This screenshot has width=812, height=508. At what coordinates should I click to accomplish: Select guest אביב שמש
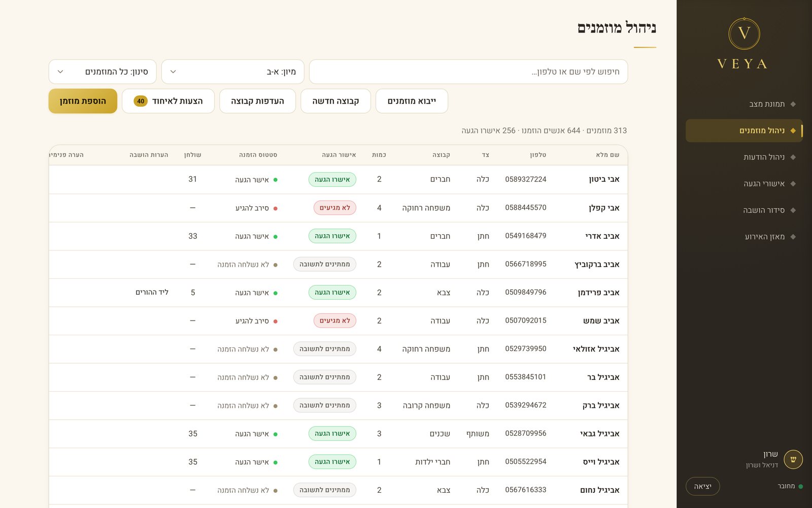tap(601, 321)
